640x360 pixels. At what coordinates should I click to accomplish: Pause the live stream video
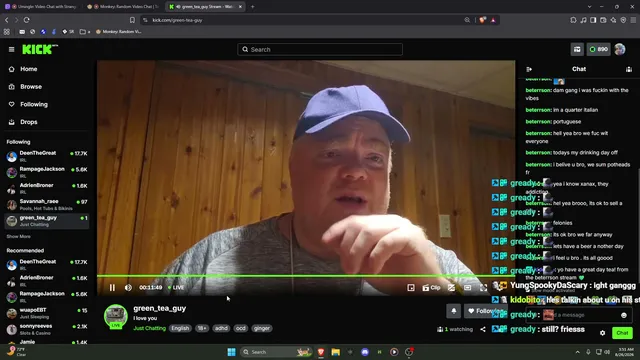pos(112,287)
